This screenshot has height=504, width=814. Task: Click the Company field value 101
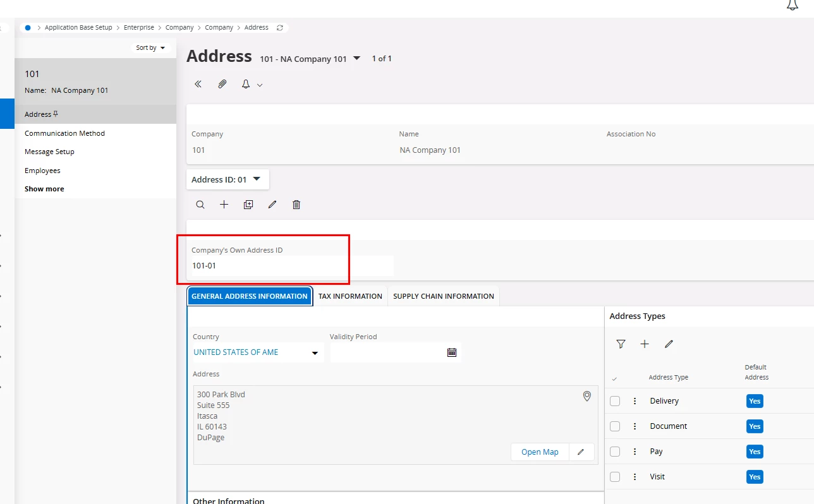(198, 150)
